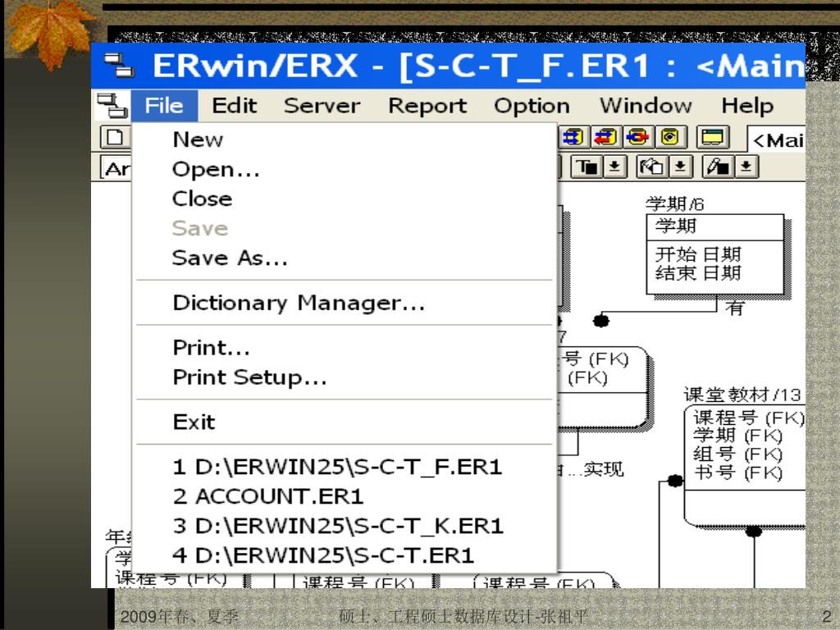Choose New from the File menu
Viewport: 840px width, 630px height.
(344, 139)
